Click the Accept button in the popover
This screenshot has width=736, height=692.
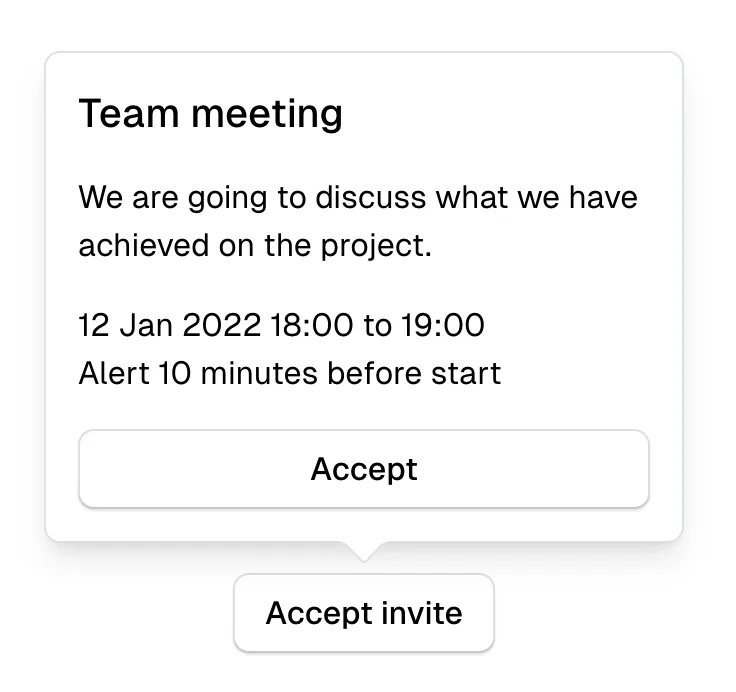(x=364, y=469)
